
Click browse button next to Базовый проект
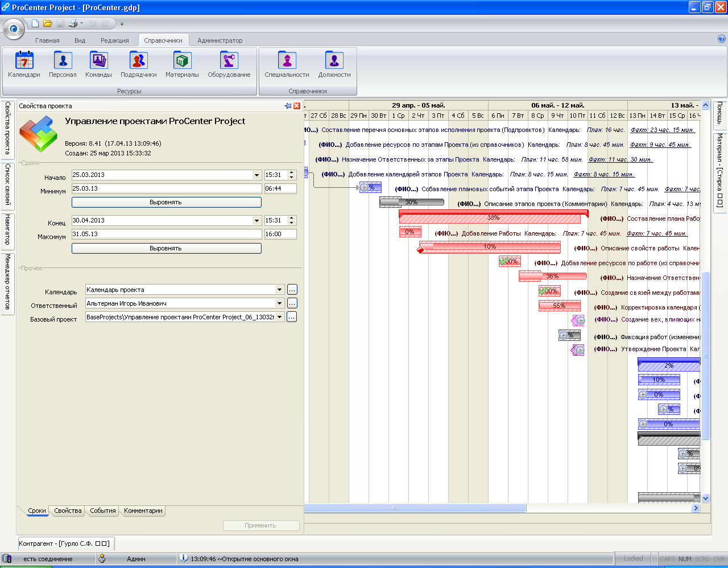pos(292,317)
